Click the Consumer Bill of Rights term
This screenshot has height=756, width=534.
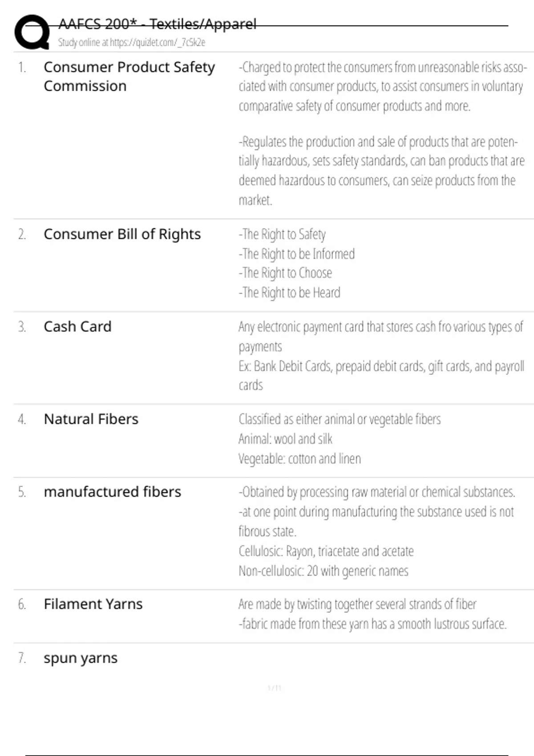point(122,234)
